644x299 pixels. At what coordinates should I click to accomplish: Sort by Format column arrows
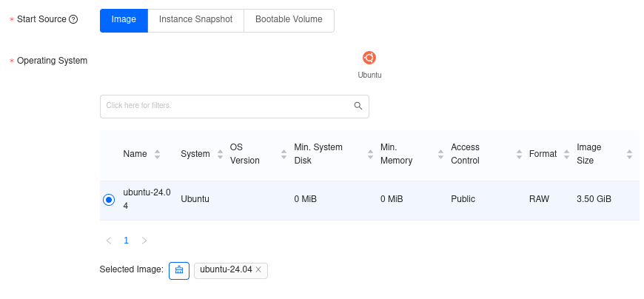pos(567,155)
